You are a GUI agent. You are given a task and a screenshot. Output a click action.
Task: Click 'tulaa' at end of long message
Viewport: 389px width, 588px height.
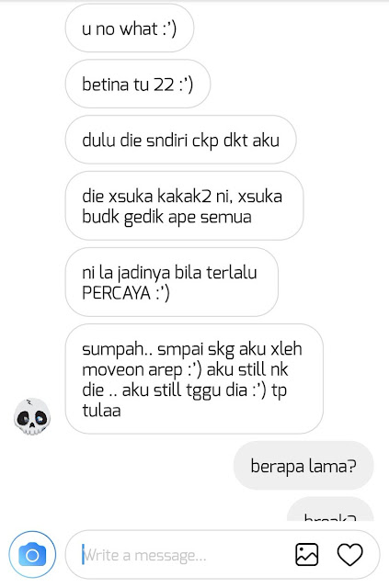(x=101, y=411)
